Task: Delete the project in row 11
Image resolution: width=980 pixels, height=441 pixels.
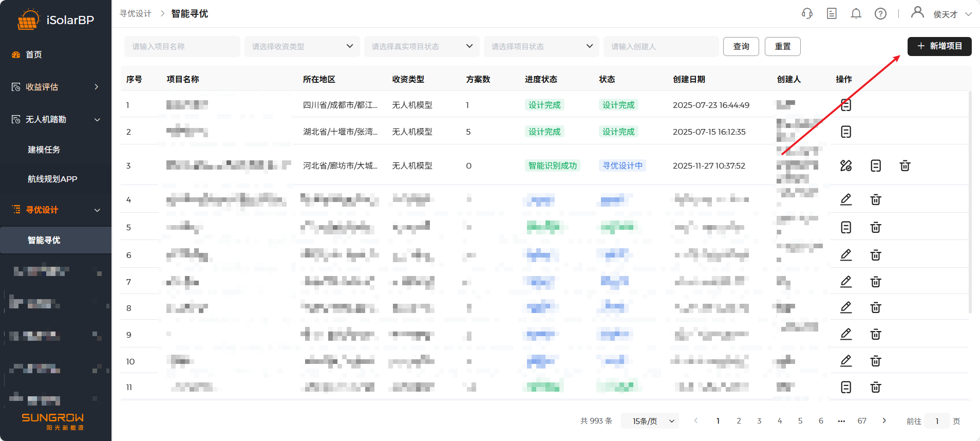Action: [x=876, y=387]
